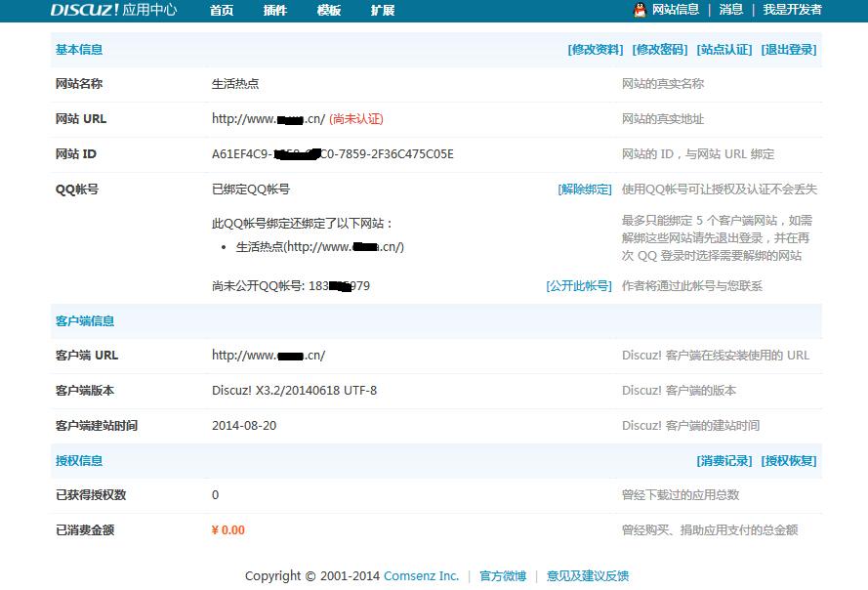Click the 已获得授权数 value 0
The height and width of the screenshot is (590, 868).
click(x=216, y=494)
